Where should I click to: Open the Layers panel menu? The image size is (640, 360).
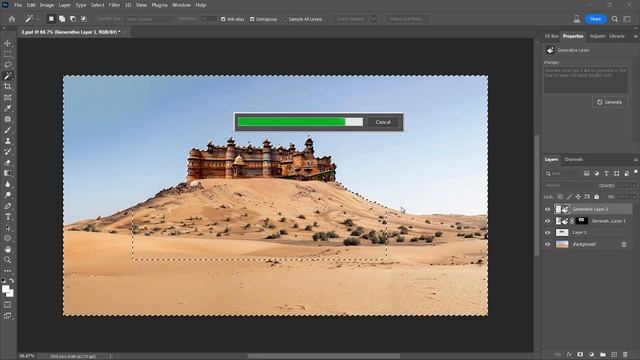point(635,160)
